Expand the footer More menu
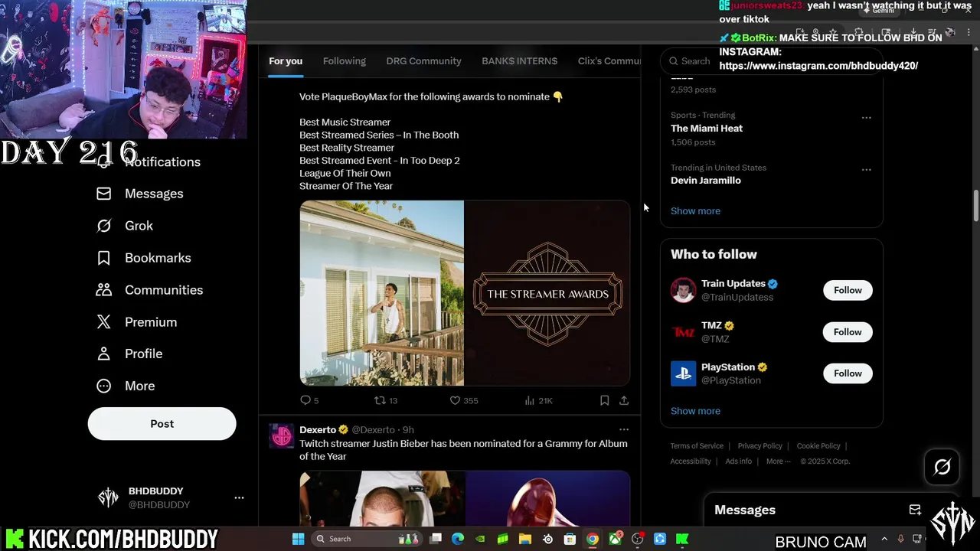Screen dimensions: 980x551 pyautogui.click(x=778, y=461)
